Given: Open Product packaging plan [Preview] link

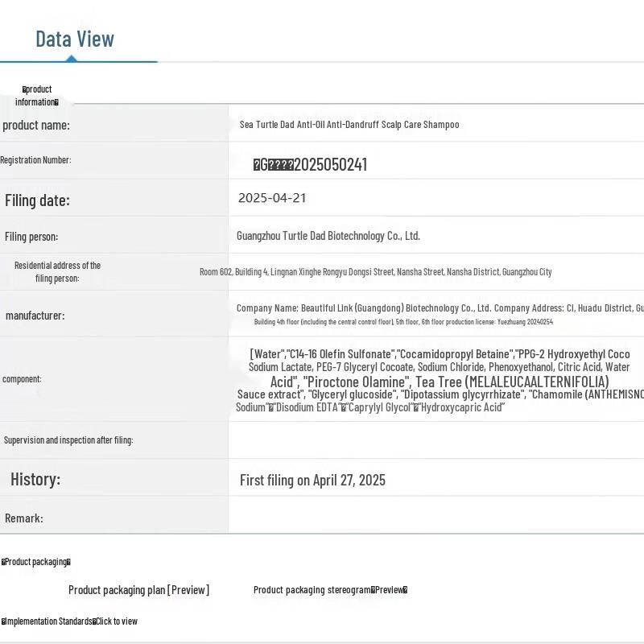Looking at the screenshot, I should coord(138,590).
